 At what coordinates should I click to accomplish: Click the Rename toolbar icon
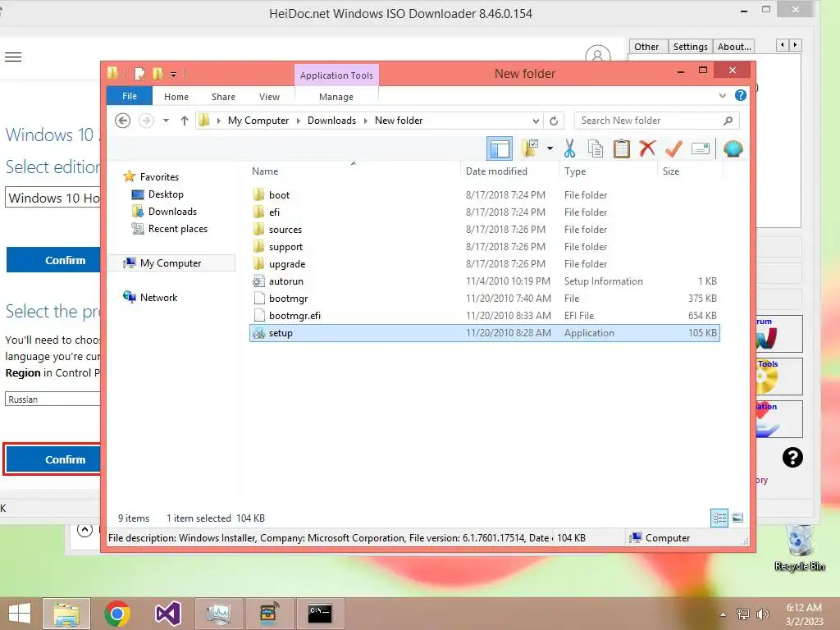pos(701,148)
